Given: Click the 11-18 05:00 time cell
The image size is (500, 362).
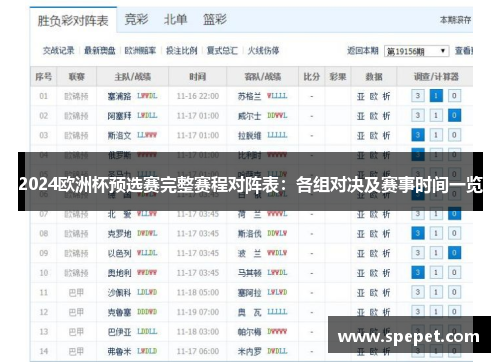Looking at the screenshot, I should [198, 293].
